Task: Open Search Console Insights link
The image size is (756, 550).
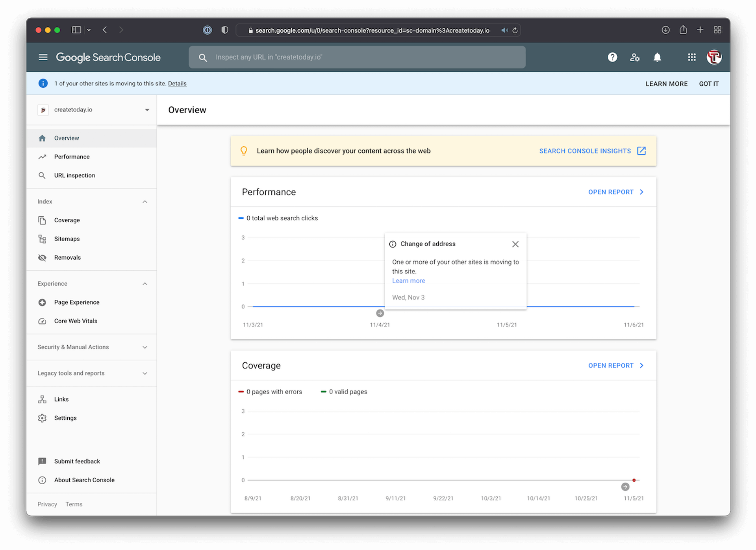Action: point(592,151)
